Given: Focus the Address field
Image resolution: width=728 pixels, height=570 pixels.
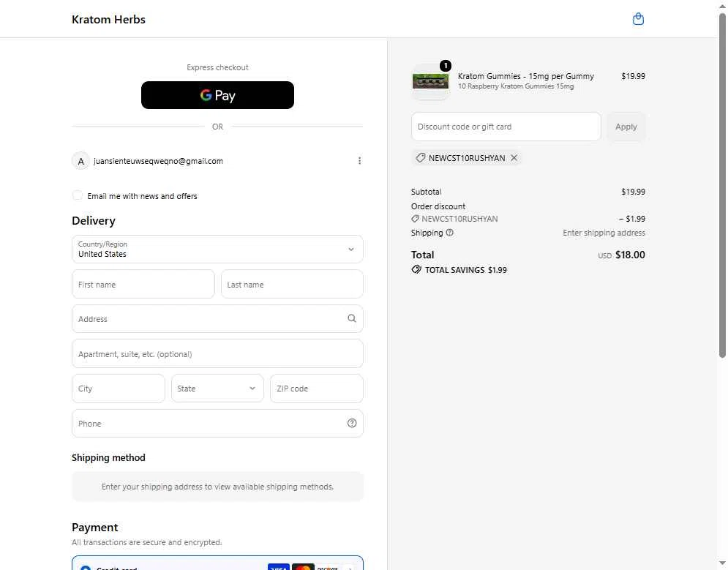Looking at the screenshot, I should (217, 319).
